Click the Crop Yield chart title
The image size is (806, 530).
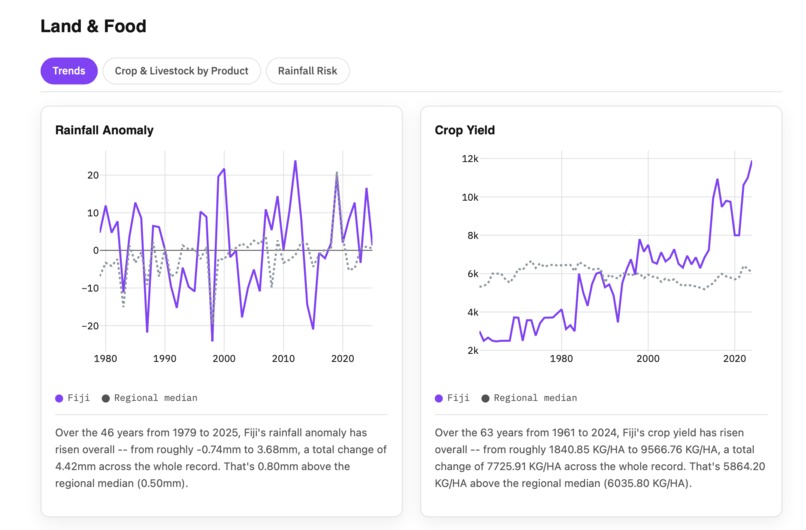[465, 130]
